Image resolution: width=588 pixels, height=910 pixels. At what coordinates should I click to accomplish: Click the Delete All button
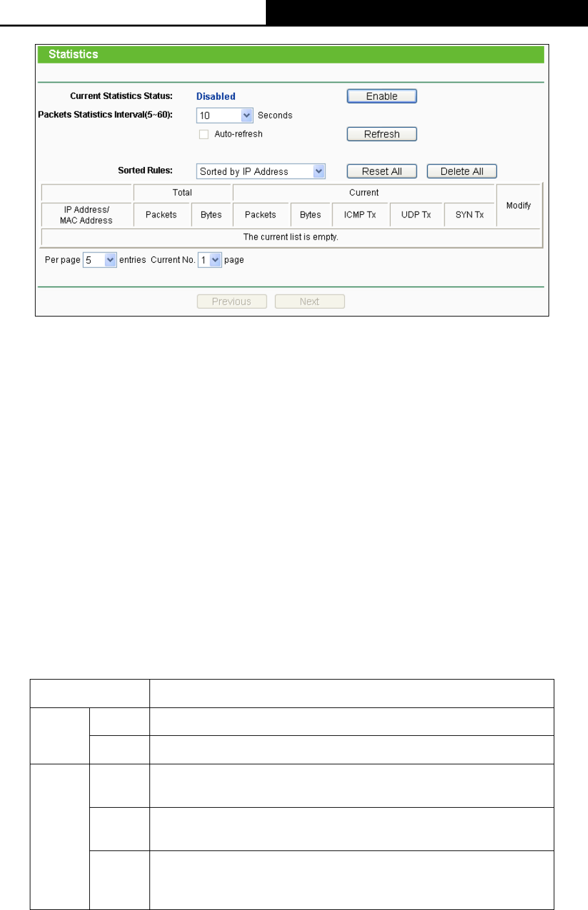click(462, 172)
